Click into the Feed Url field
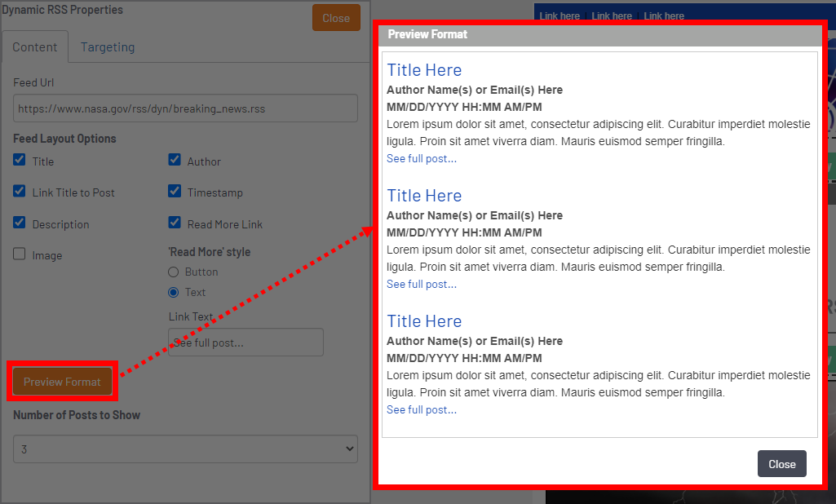 [185, 108]
